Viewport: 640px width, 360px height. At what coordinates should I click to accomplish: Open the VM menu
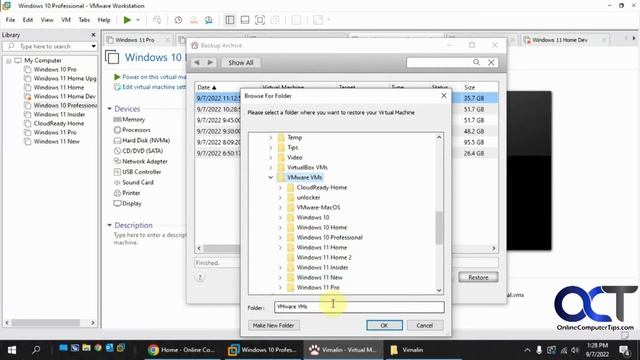point(66,20)
